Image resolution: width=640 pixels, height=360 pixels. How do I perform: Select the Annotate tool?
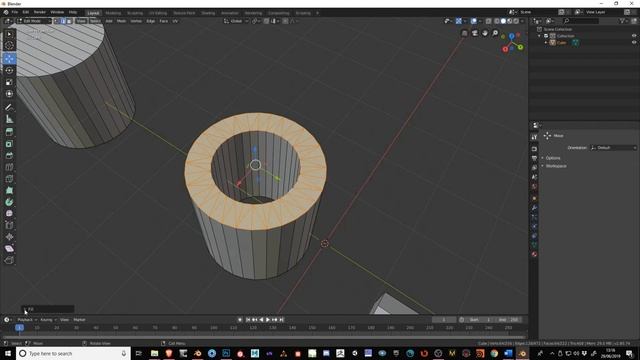pos(9,107)
